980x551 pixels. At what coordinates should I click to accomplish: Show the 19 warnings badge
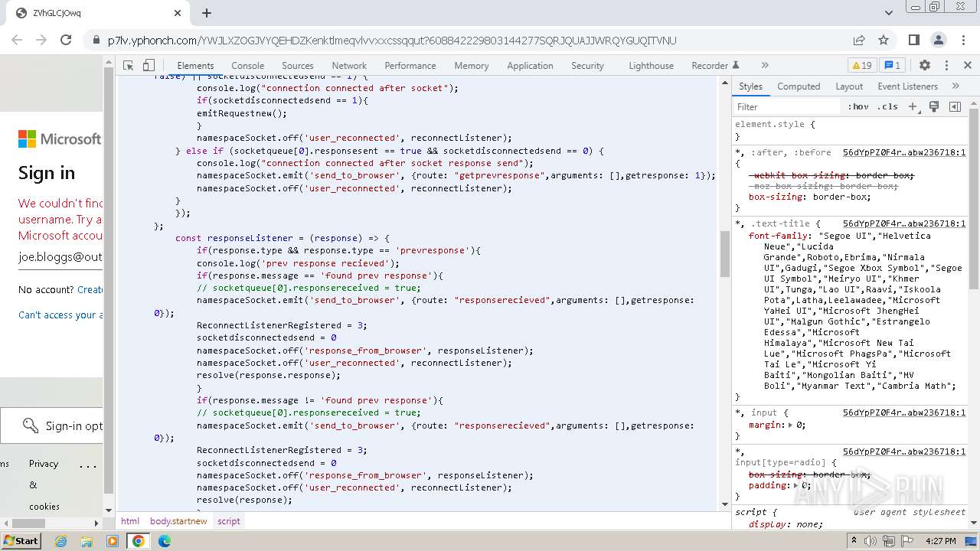tap(862, 66)
